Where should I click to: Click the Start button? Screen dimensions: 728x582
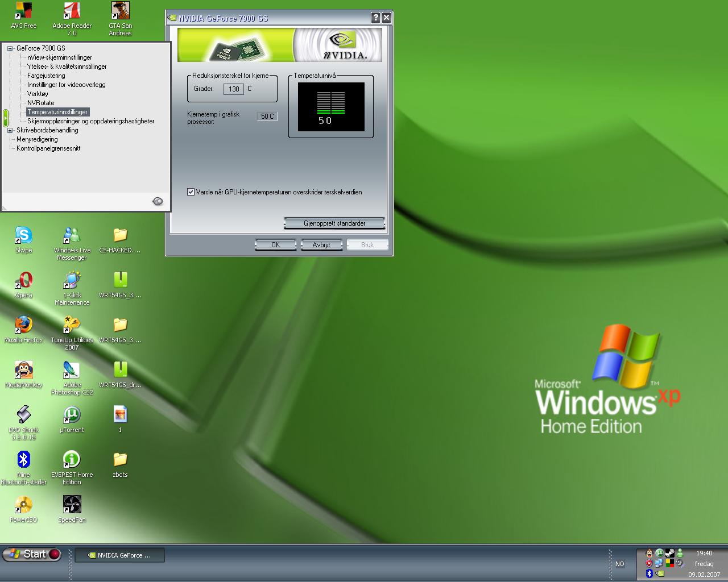[x=32, y=554]
